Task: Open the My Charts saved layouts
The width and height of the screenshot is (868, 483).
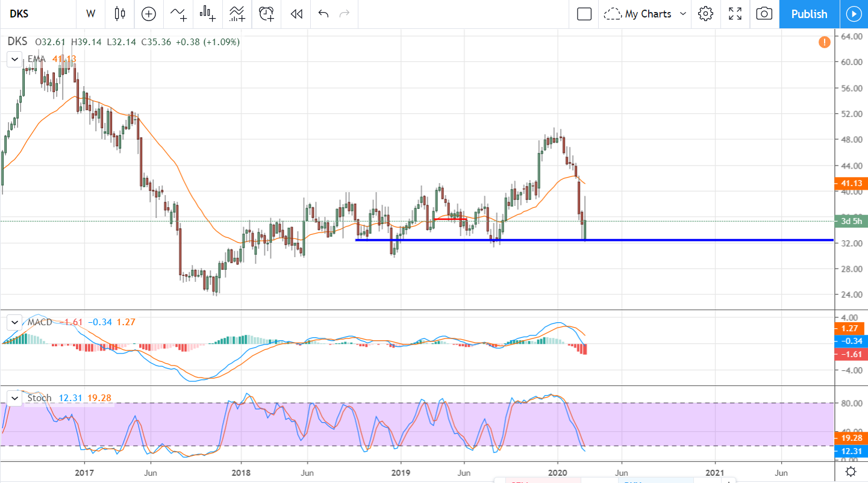Action: [x=638, y=14]
